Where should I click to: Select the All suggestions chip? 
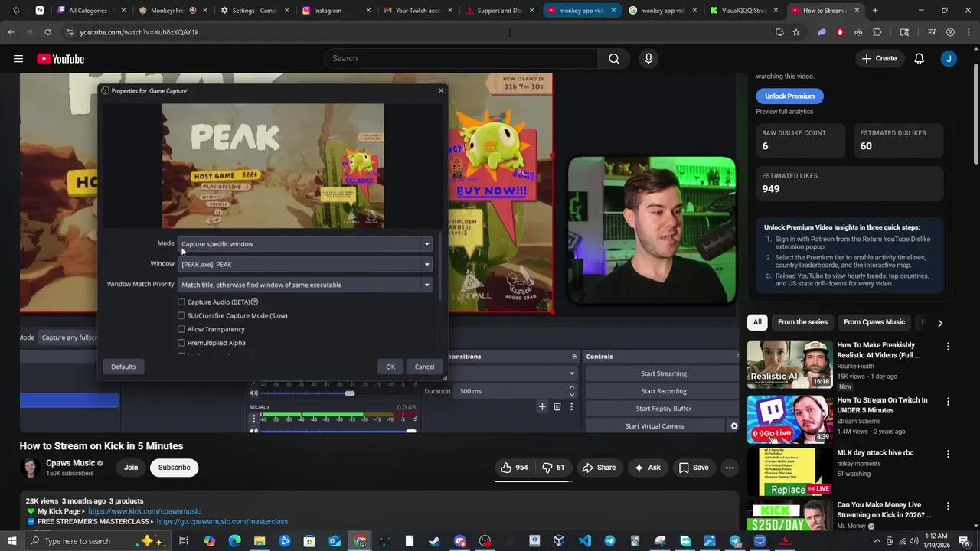pyautogui.click(x=757, y=322)
